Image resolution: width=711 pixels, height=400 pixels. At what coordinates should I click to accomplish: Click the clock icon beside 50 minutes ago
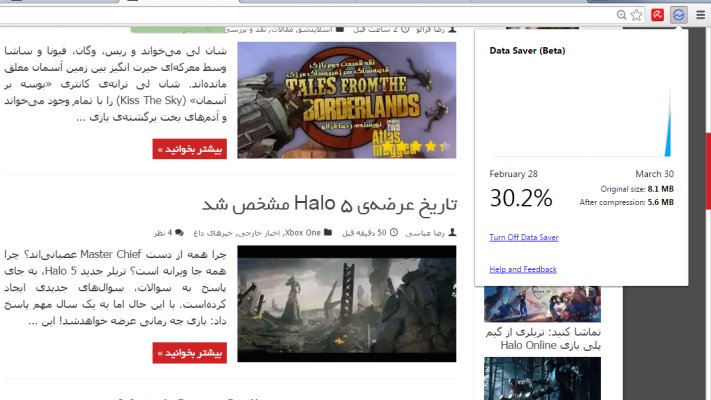(394, 233)
